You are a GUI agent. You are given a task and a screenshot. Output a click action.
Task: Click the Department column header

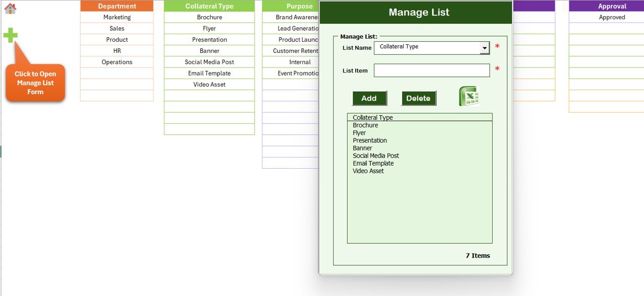pos(117,6)
